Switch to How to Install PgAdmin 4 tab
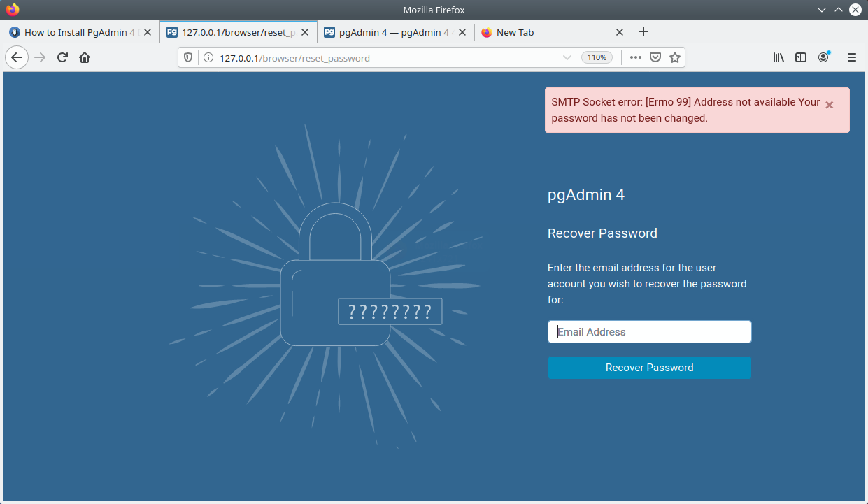 78,32
